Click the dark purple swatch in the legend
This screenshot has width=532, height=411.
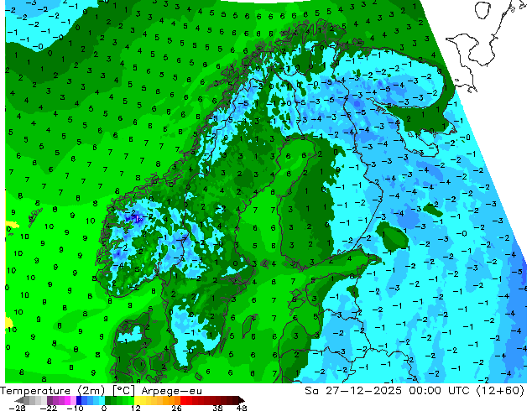(50, 400)
